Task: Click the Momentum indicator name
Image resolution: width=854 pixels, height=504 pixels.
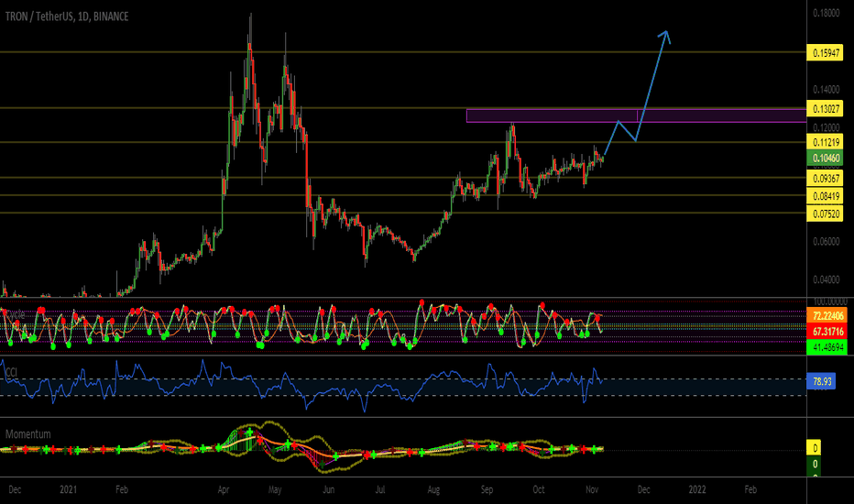Action: point(27,434)
